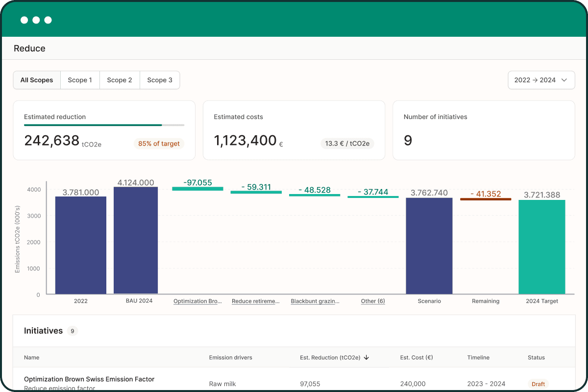The height and width of the screenshot is (392, 588).
Task: Click the Status column header
Action: tap(536, 358)
